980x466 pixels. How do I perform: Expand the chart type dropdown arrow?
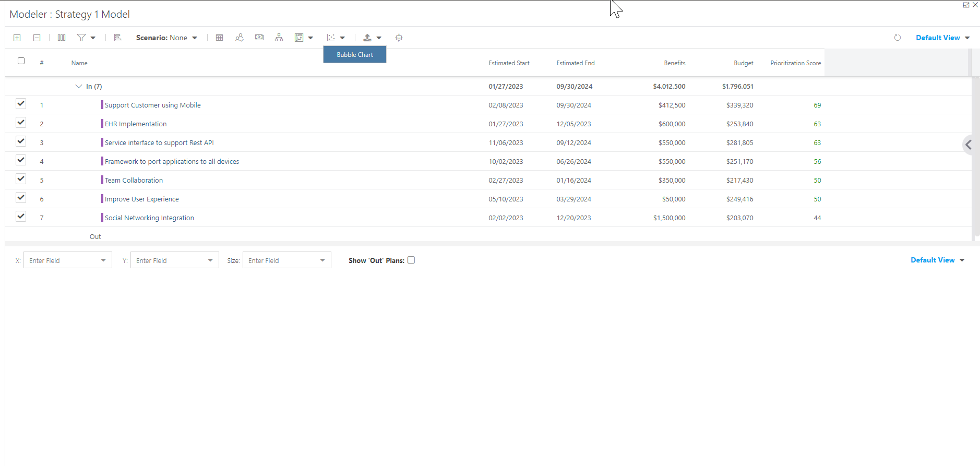pyautogui.click(x=342, y=38)
